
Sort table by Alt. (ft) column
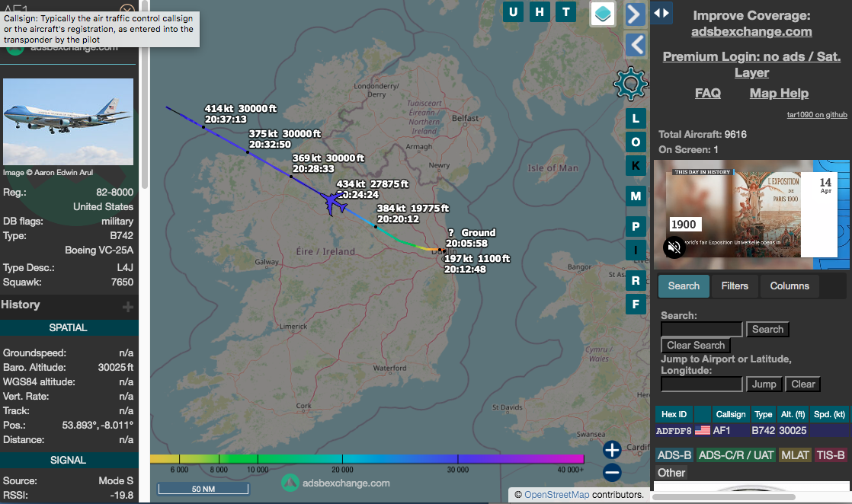point(793,414)
